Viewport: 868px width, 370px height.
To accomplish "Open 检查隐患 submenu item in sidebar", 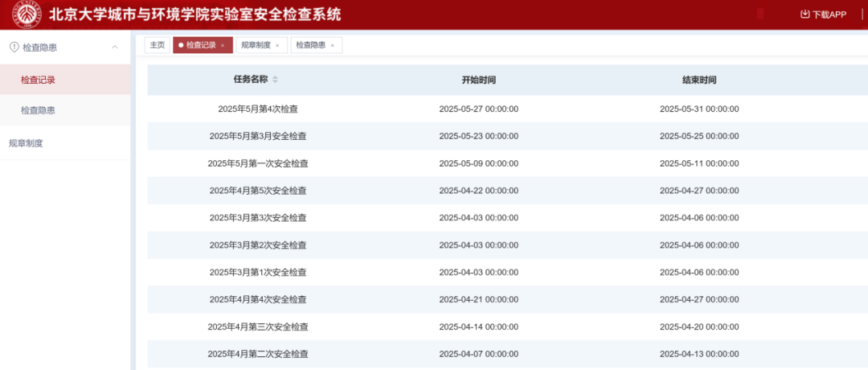I will pos(38,110).
